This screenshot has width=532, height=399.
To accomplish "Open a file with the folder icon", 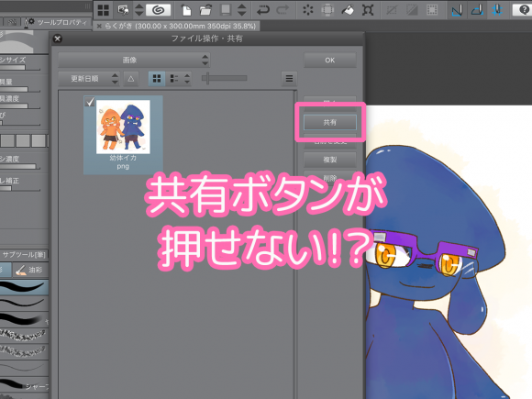I will point(205,10).
